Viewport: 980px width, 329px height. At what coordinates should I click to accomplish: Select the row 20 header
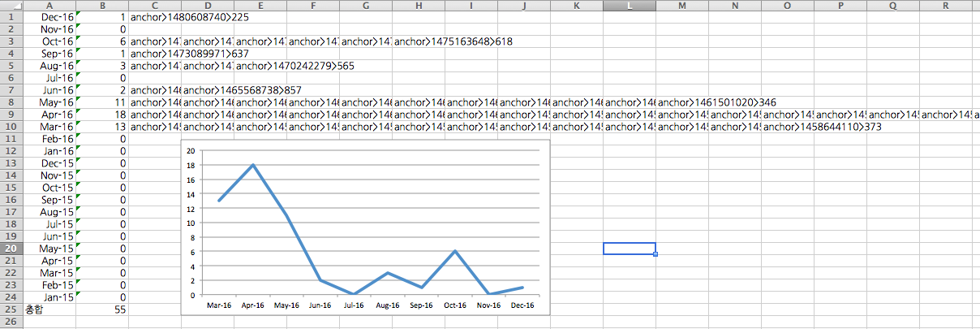11,249
